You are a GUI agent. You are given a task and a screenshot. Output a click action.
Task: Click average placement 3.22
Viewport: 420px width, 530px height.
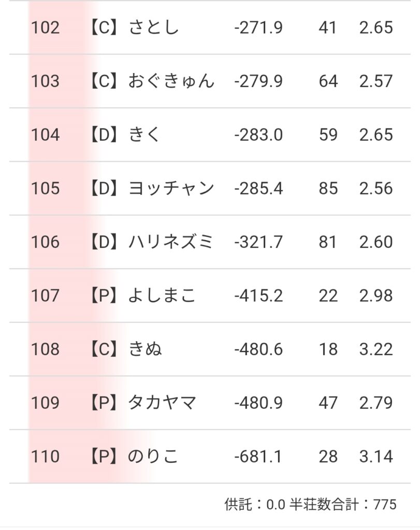(376, 349)
